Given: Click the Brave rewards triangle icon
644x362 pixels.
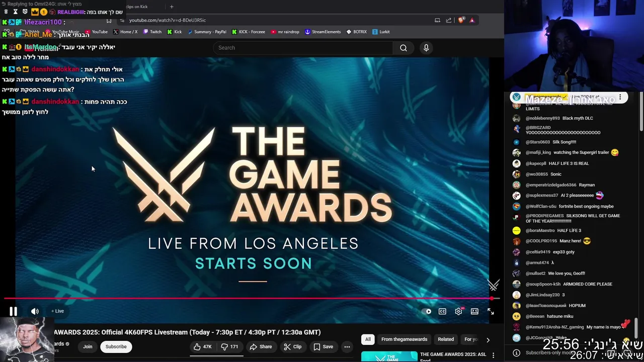Looking at the screenshot, I should (472, 20).
